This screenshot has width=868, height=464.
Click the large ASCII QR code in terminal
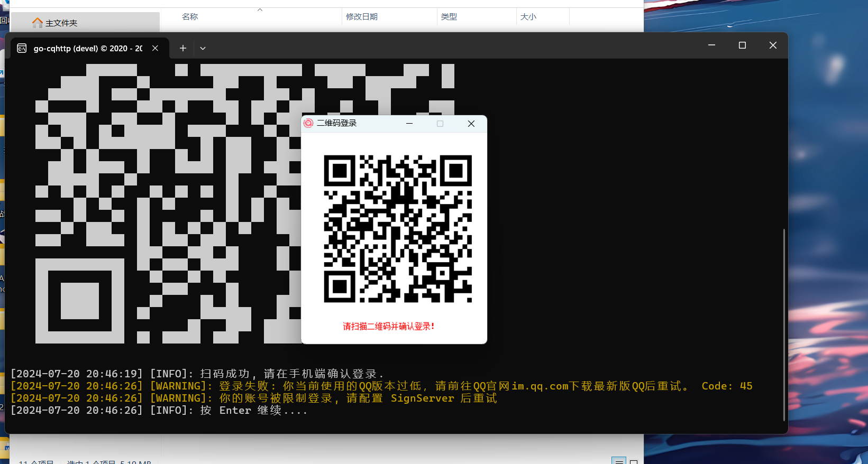point(168,203)
